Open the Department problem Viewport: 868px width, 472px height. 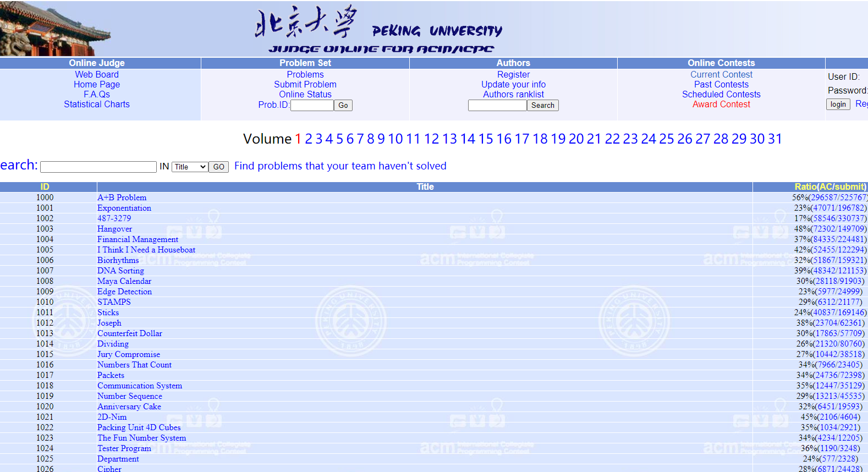[118, 459]
